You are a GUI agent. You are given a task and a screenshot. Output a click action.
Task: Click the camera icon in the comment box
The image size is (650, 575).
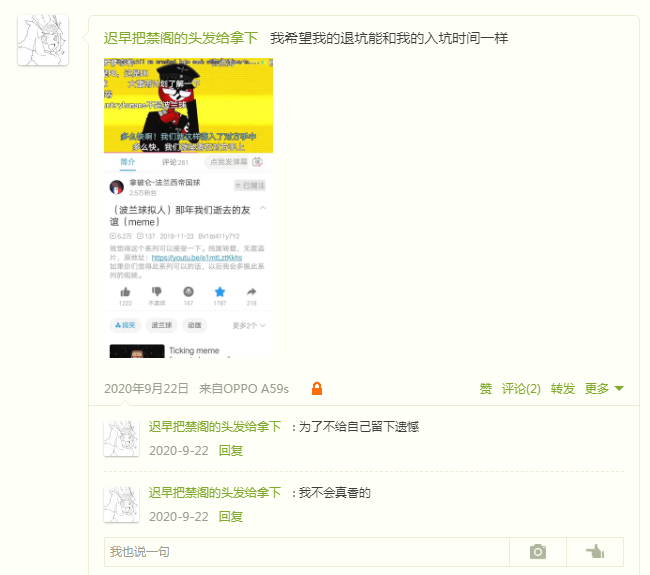coord(538,552)
